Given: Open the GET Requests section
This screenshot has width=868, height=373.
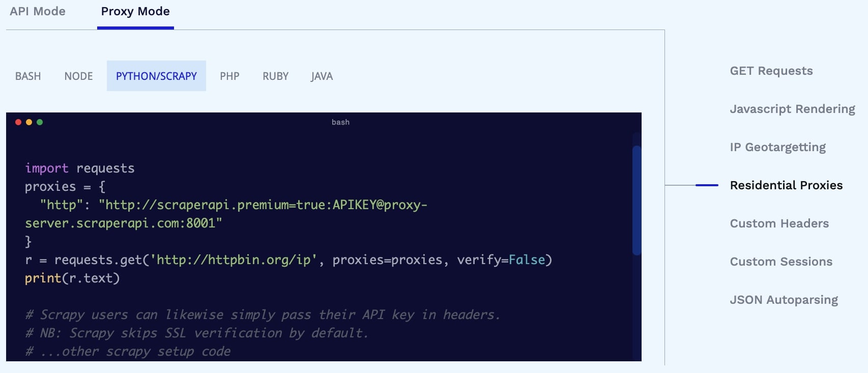Looking at the screenshot, I should click(x=771, y=71).
